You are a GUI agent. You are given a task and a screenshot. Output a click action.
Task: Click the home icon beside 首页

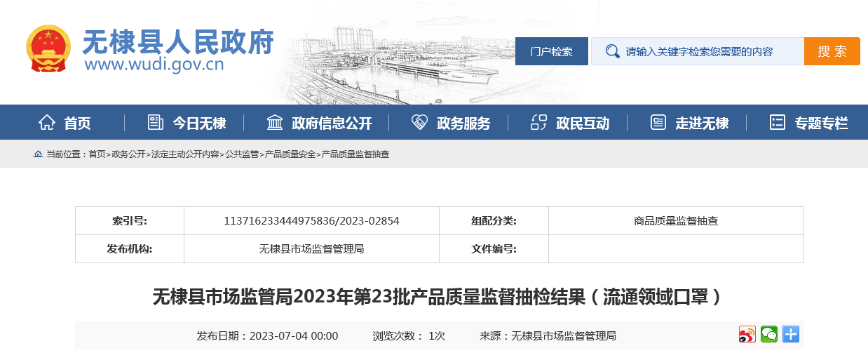point(47,123)
